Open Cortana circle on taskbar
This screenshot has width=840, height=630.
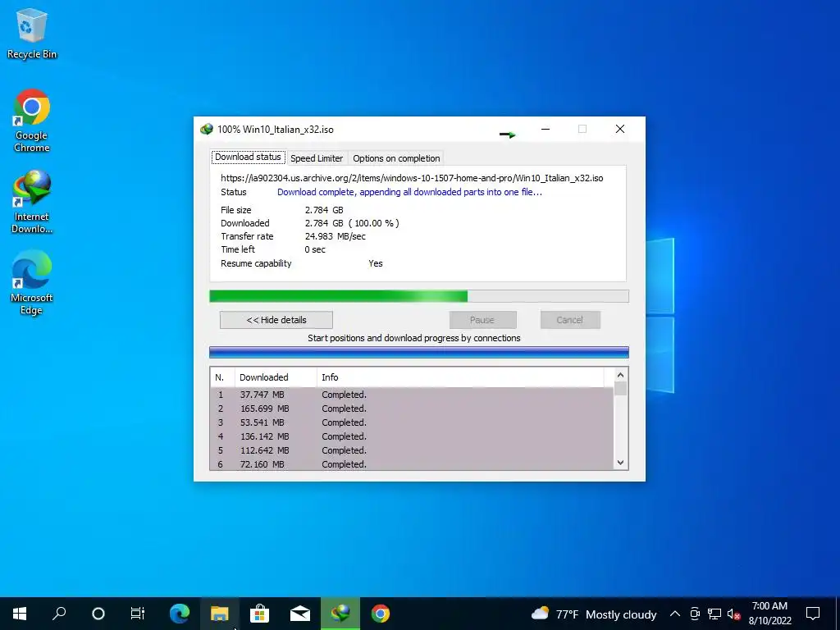[x=98, y=614]
